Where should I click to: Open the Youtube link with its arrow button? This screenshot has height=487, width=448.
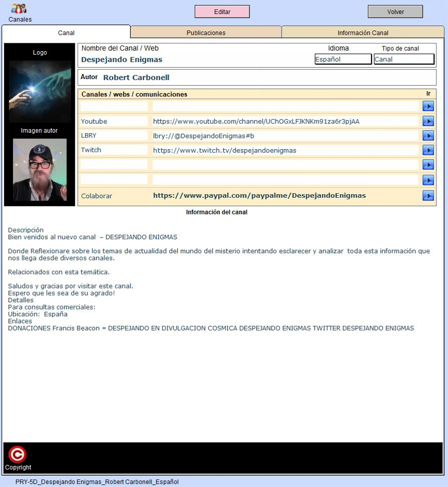[x=428, y=121]
